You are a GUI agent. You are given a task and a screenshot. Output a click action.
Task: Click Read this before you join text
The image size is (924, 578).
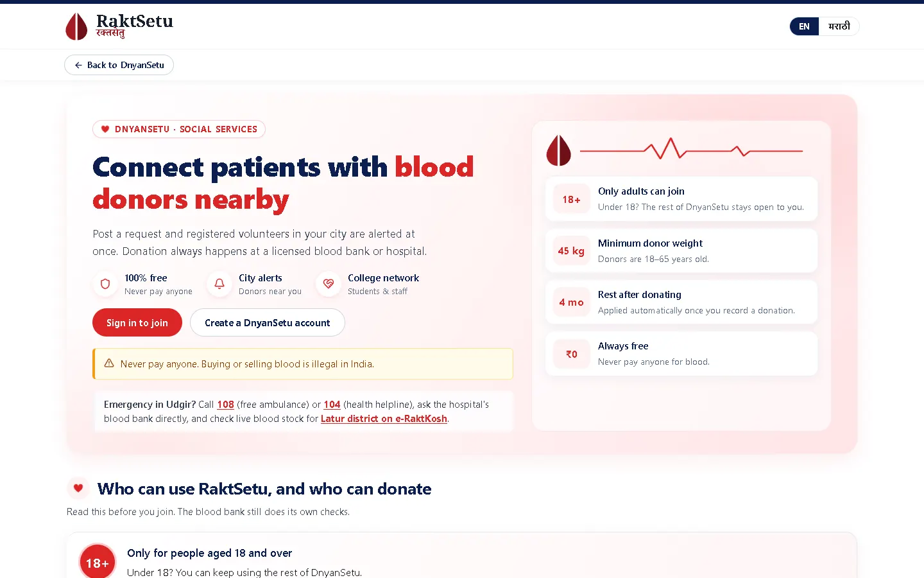208,512
